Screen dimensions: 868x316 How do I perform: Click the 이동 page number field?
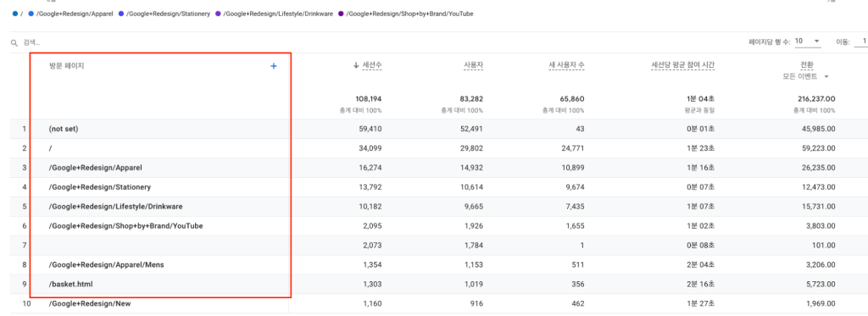[x=861, y=42]
